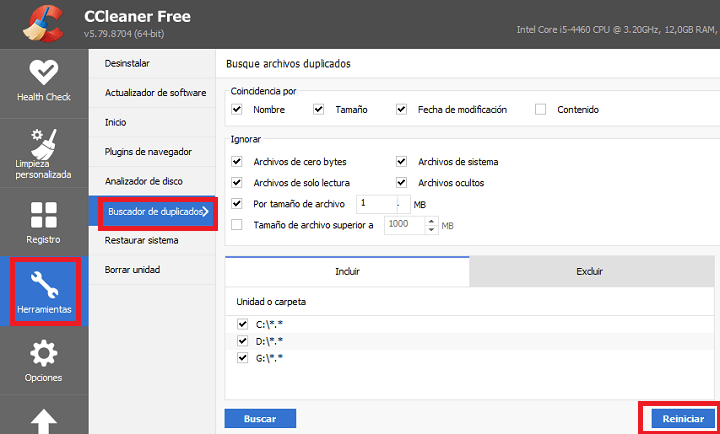Viewport: 720px width, 434px height.
Task: Open Actualizador de software
Action: coord(152,93)
